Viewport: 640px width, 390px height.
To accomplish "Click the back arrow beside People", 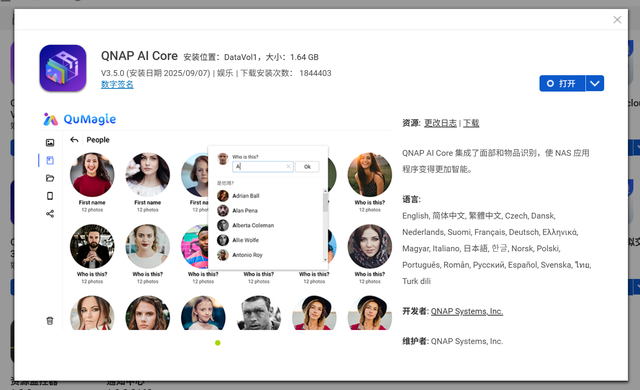I will click(x=74, y=140).
